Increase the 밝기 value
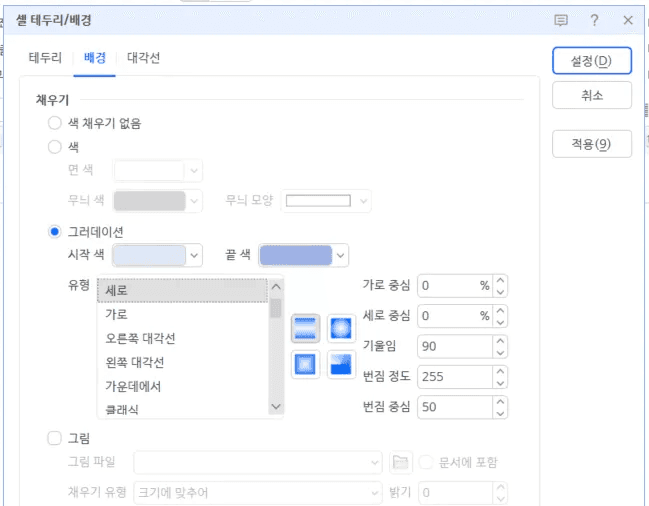This screenshot has height=506, width=649. [500, 487]
